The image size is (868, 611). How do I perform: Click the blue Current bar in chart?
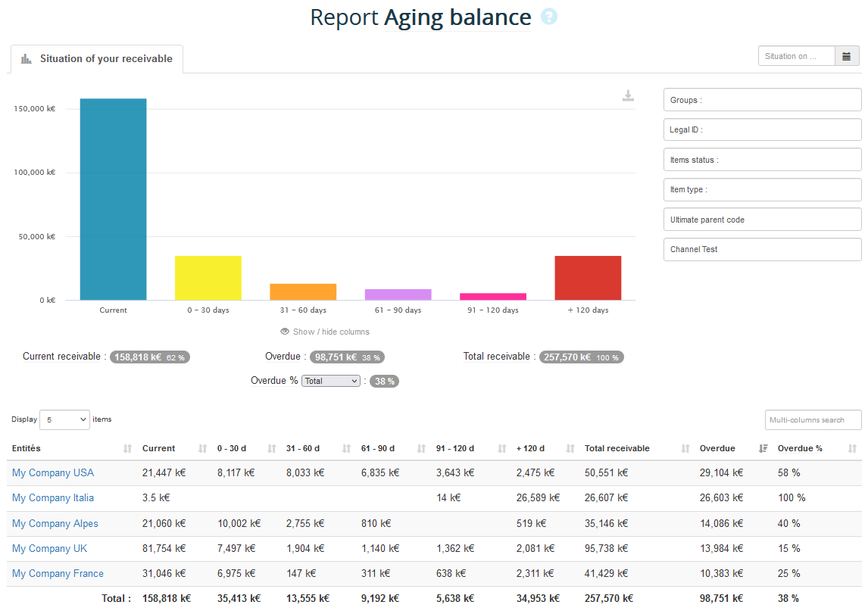113,199
